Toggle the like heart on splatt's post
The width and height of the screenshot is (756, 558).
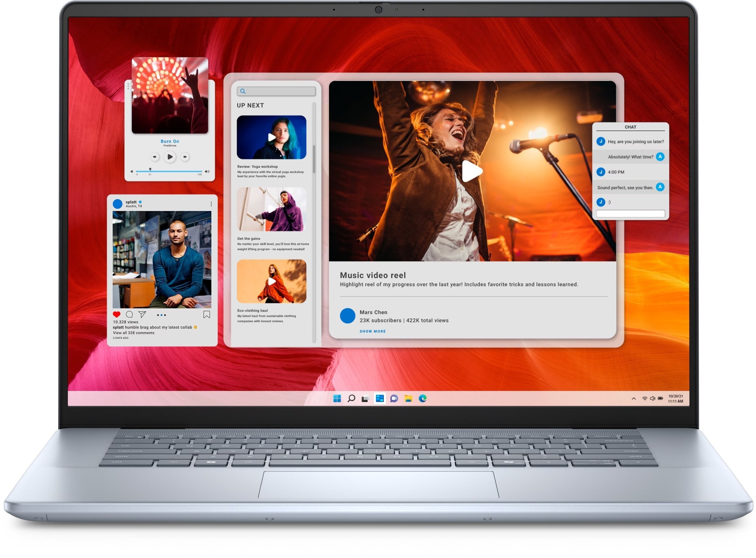point(117,314)
